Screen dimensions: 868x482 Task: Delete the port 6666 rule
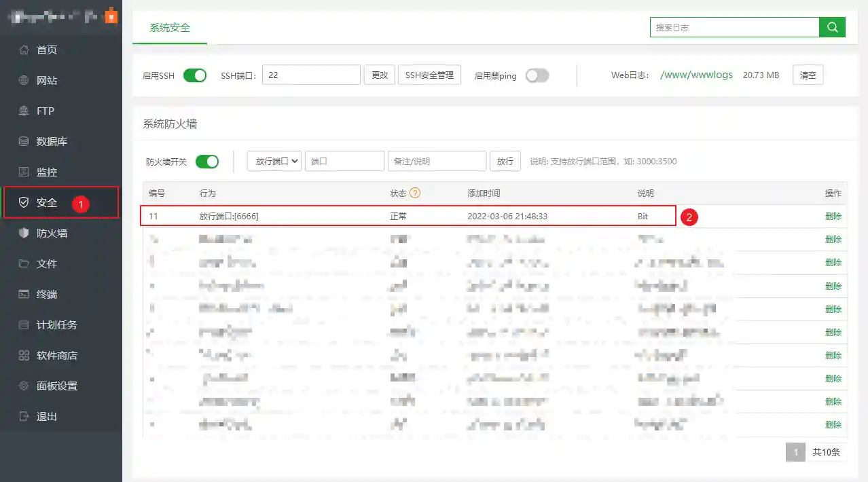pos(833,216)
